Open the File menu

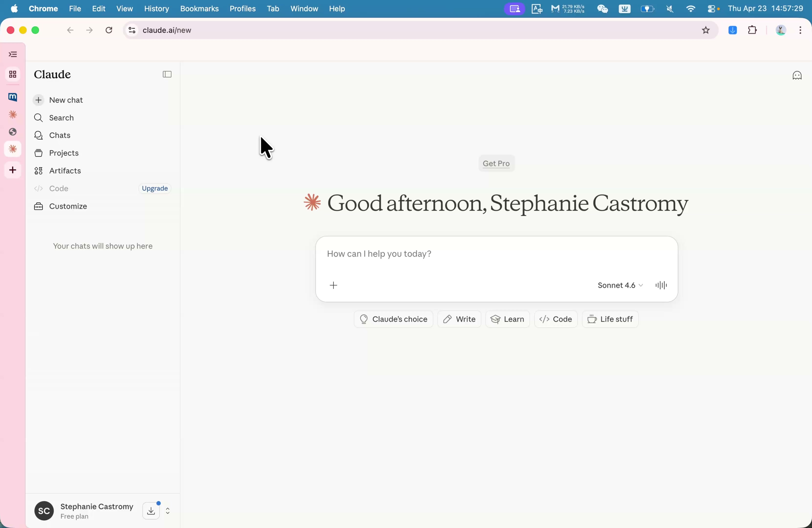point(75,9)
